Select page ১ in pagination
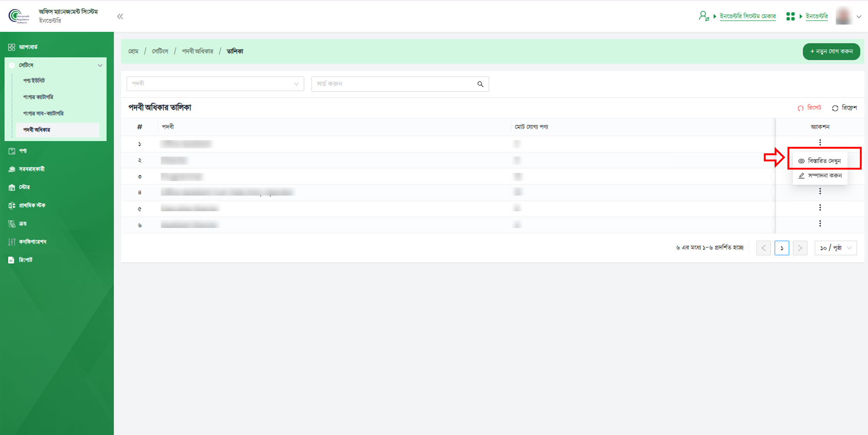 [782, 248]
